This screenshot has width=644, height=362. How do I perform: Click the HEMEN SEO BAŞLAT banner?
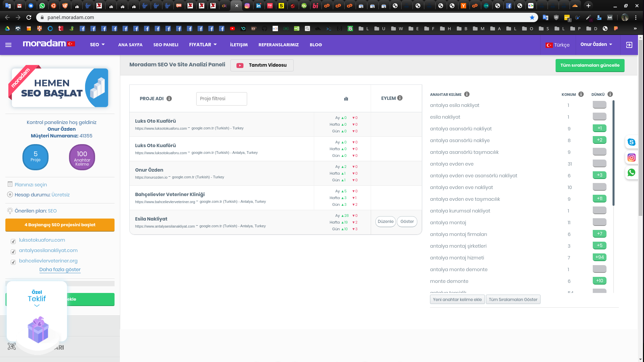(x=58, y=86)
